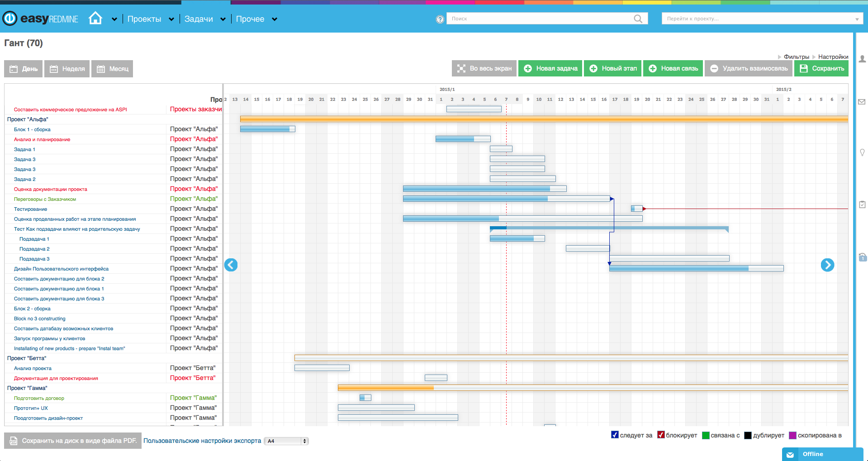Open the 'Прототип+ UX' task
Viewport: 868px width, 461px height.
tap(31, 408)
